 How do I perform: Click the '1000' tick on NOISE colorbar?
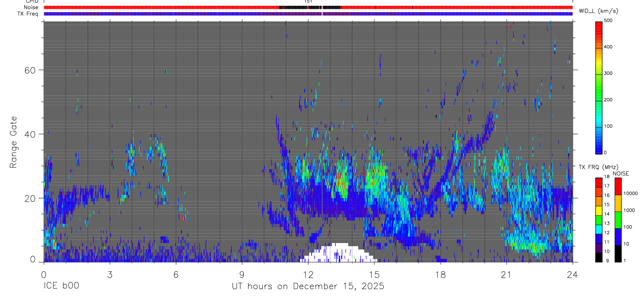point(630,211)
